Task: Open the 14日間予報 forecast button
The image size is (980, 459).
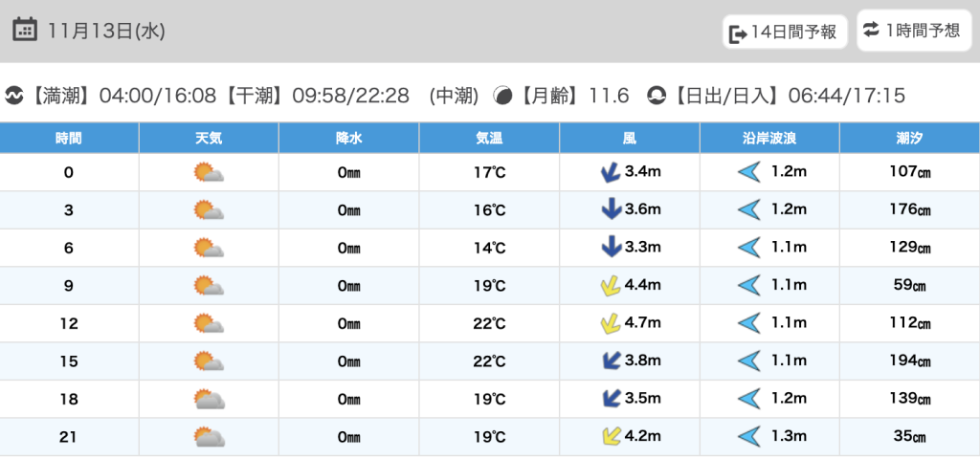Action: [785, 33]
